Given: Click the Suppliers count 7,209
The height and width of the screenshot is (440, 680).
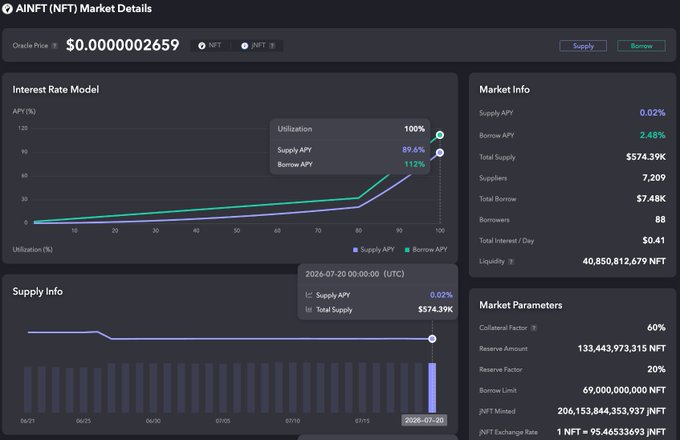Looking at the screenshot, I should [654, 178].
